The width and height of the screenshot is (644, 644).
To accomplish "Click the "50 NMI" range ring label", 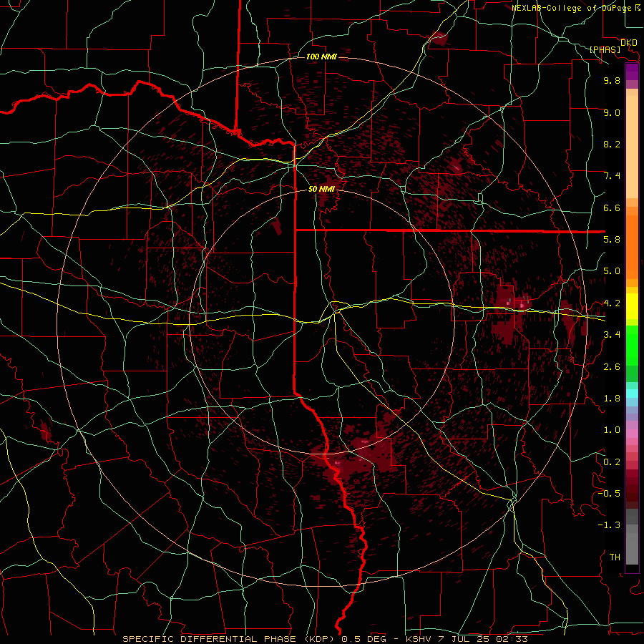I will [x=321, y=189].
